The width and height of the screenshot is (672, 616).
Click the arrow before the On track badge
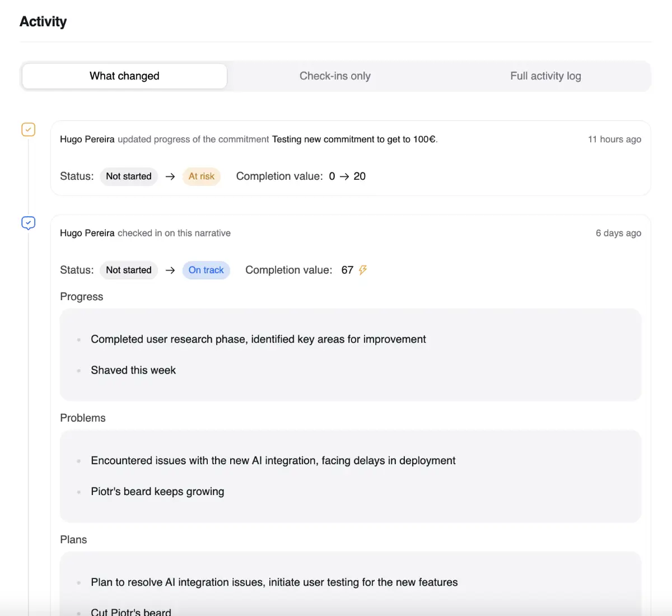point(170,270)
